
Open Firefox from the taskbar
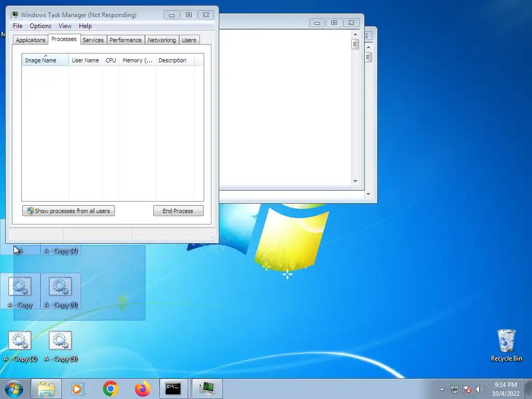(x=142, y=389)
